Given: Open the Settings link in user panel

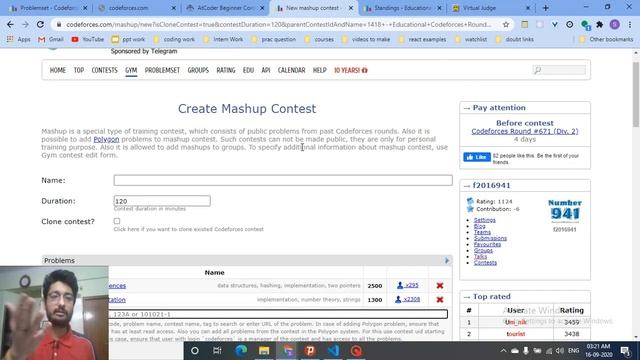Looking at the screenshot, I should pos(484,220).
